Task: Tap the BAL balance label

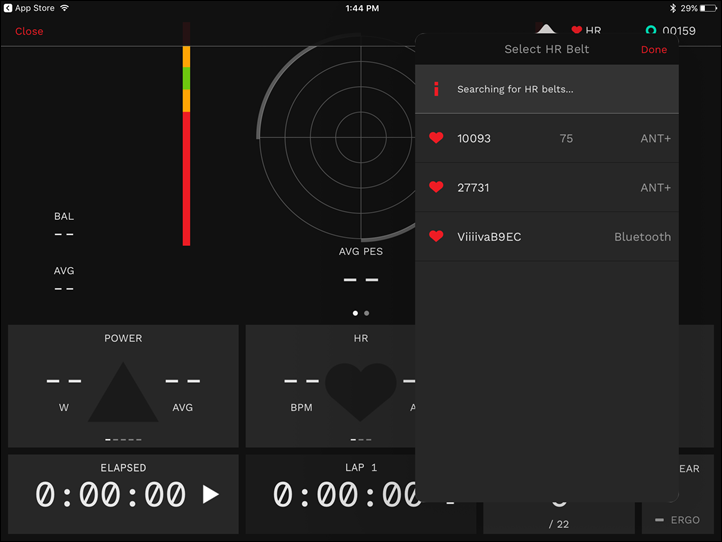Action: coord(64,216)
